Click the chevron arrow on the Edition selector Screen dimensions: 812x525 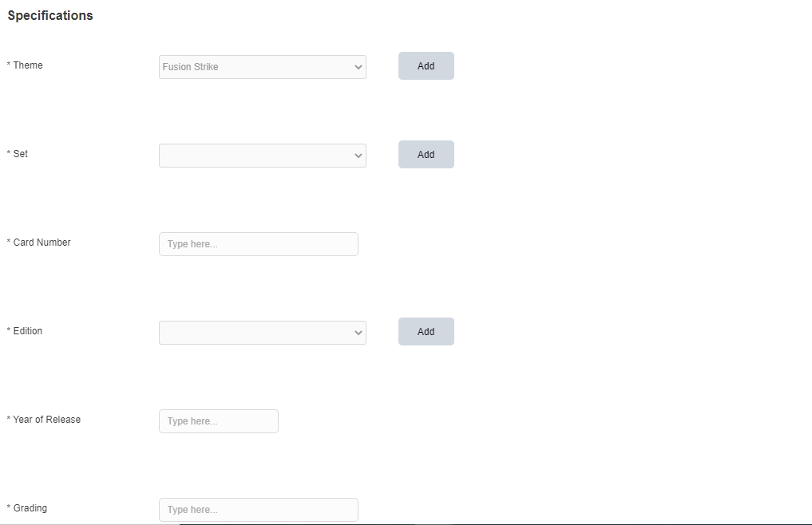(x=358, y=333)
